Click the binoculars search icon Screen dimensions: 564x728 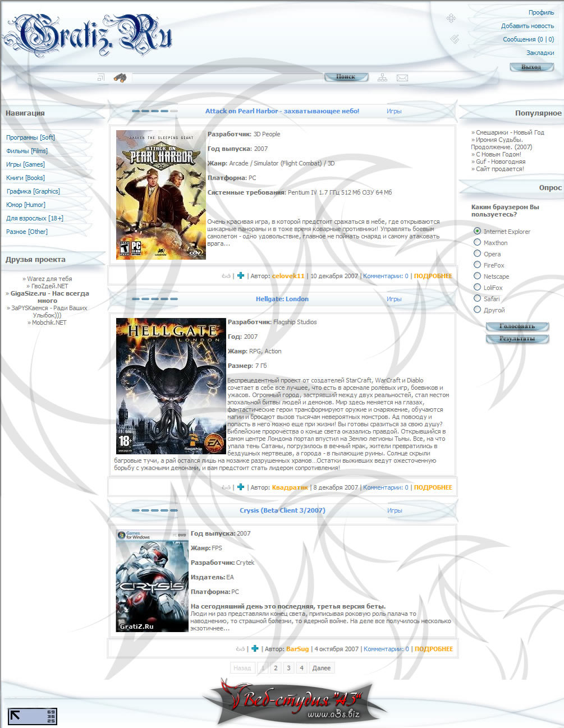point(120,77)
